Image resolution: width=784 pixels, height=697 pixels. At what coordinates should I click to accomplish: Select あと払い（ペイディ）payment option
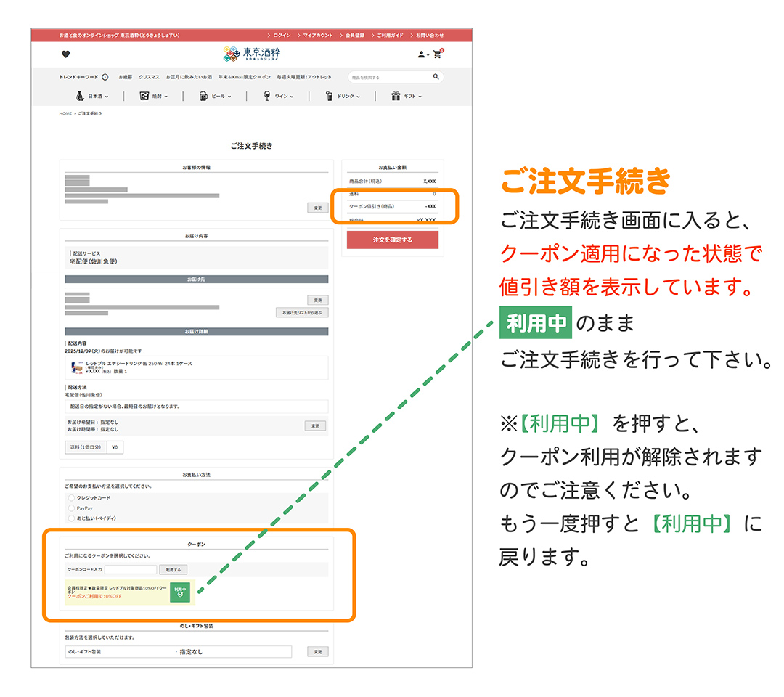[x=70, y=518]
